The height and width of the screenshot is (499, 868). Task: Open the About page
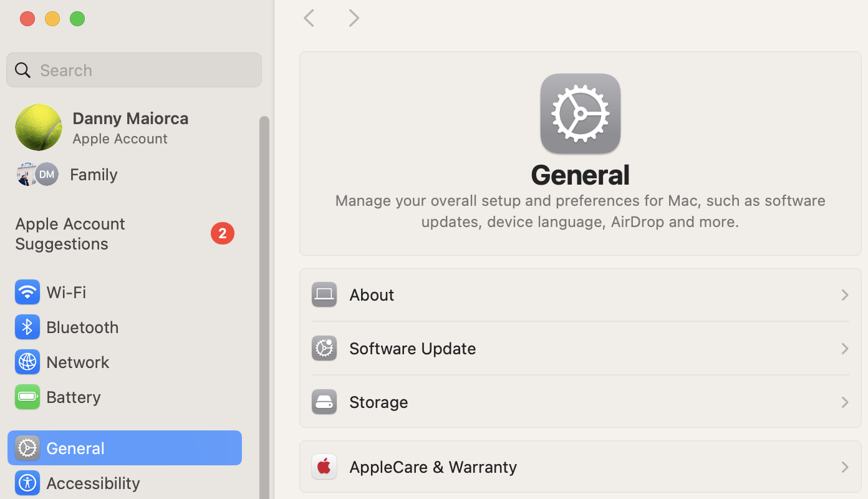pos(372,294)
